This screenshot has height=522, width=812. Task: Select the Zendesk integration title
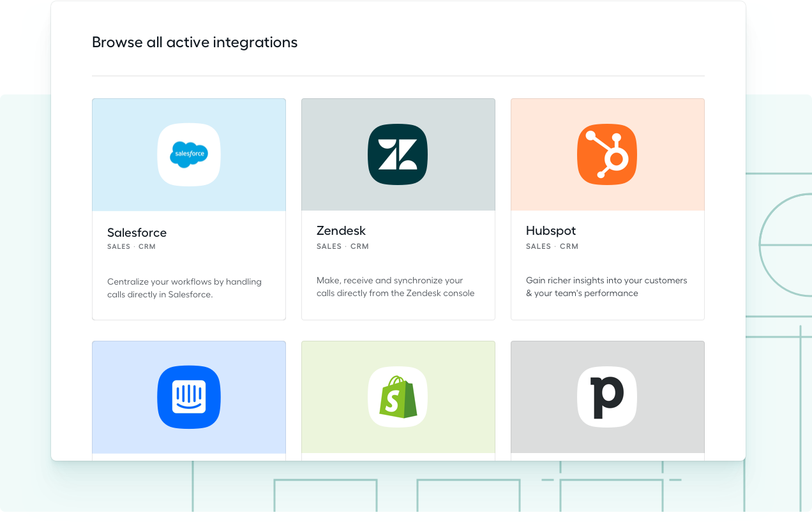pos(341,231)
